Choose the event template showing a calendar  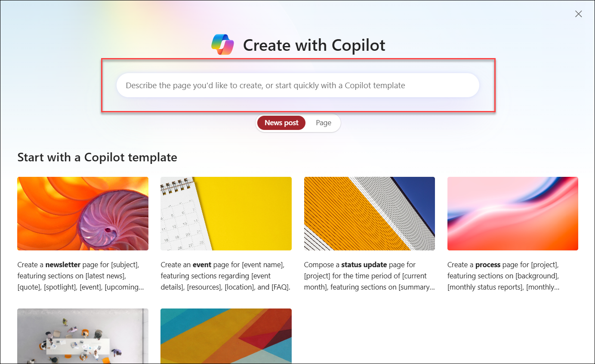[x=226, y=213]
